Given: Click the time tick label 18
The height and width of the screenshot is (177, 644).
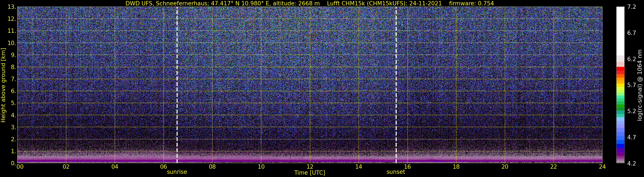Looking at the screenshot, I should 456,167.
